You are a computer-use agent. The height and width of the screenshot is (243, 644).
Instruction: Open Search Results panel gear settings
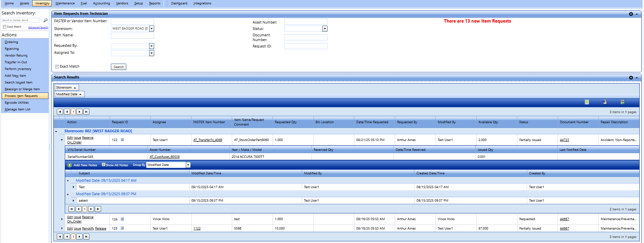[631, 77]
